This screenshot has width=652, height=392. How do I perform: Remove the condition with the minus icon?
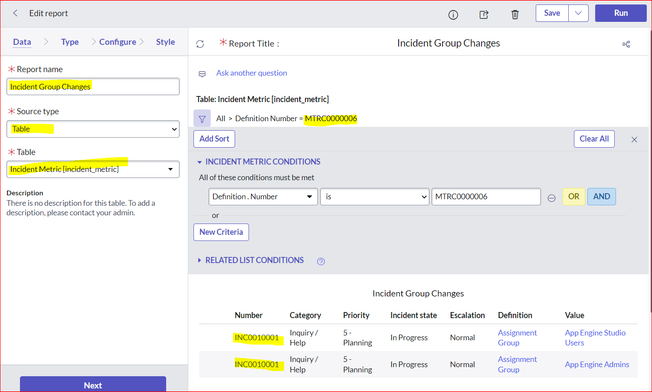551,198
